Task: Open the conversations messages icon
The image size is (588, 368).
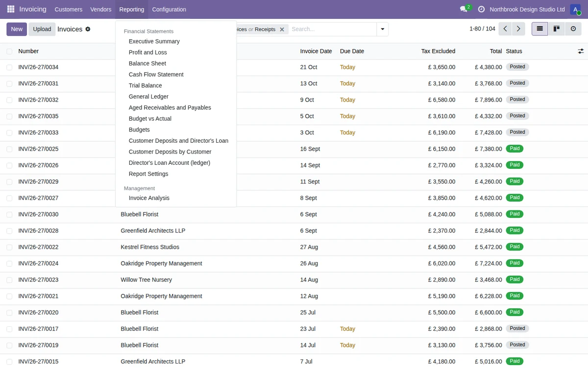Action: click(x=464, y=9)
